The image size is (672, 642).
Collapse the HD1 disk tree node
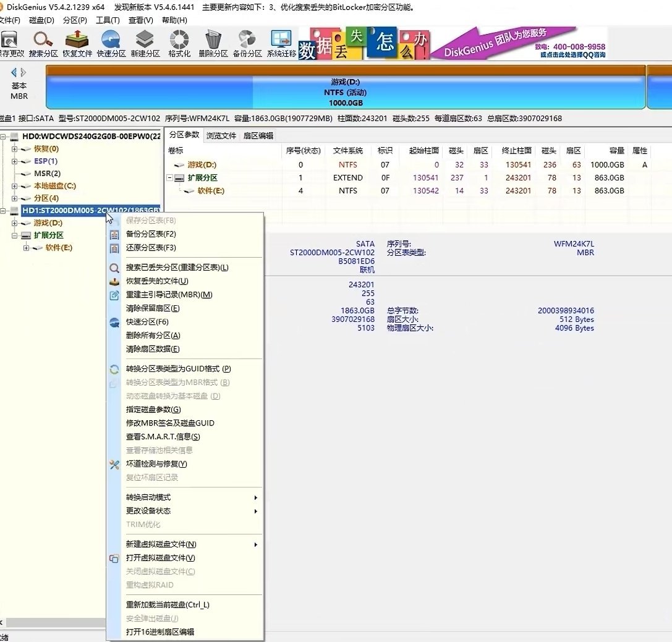3,211
